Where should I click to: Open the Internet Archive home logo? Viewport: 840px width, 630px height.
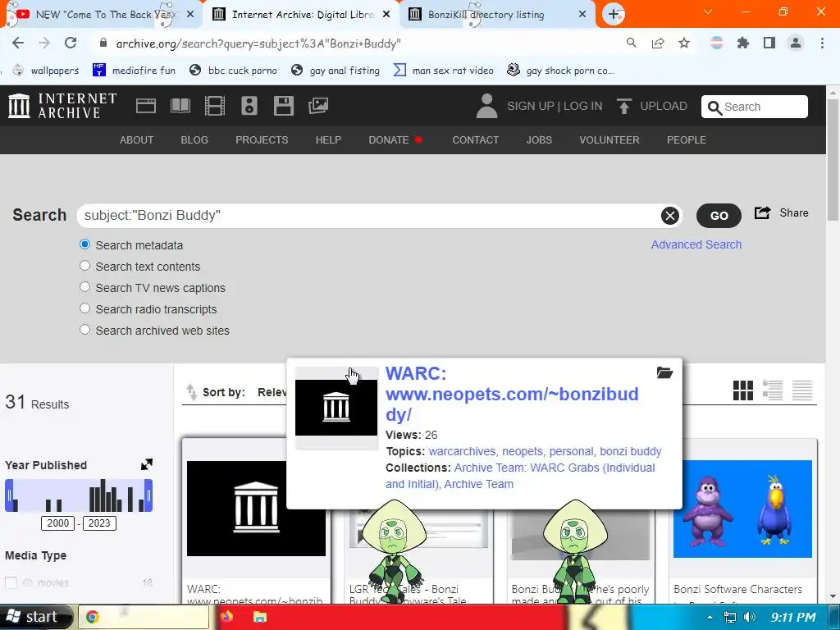tap(62, 106)
